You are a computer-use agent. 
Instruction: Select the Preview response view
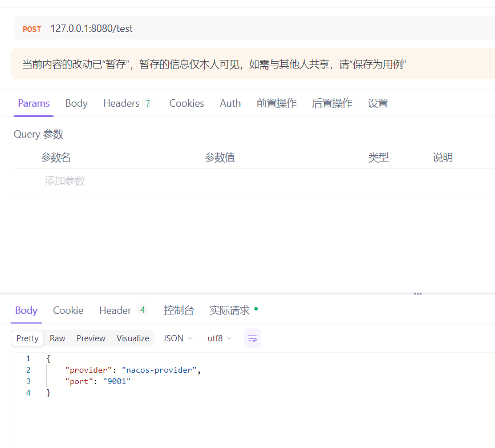(x=91, y=338)
